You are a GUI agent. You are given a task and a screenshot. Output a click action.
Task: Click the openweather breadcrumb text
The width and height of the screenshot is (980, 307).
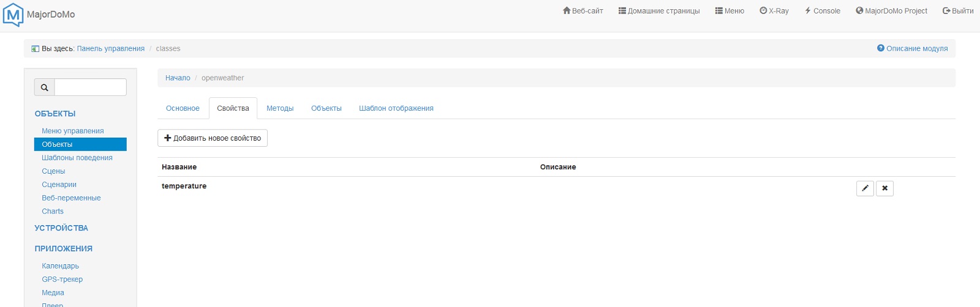click(223, 78)
